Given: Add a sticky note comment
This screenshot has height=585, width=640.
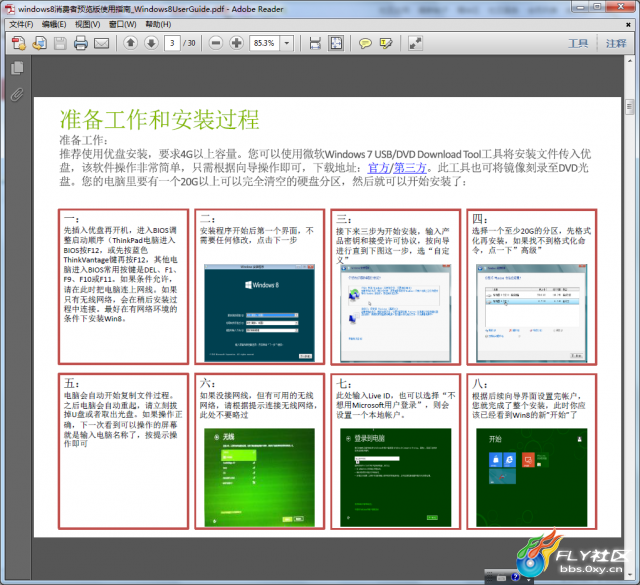Looking at the screenshot, I should 365,43.
